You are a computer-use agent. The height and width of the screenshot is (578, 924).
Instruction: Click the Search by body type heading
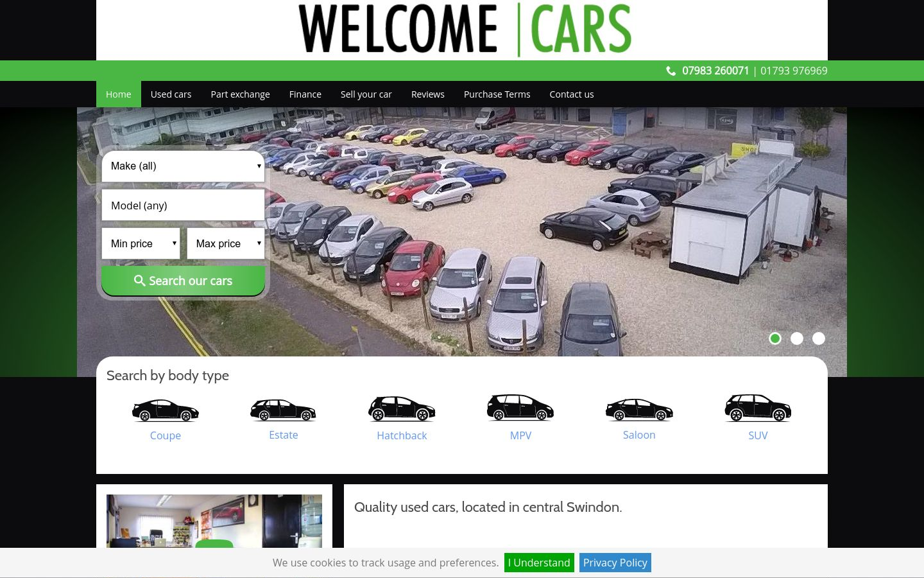tap(167, 375)
